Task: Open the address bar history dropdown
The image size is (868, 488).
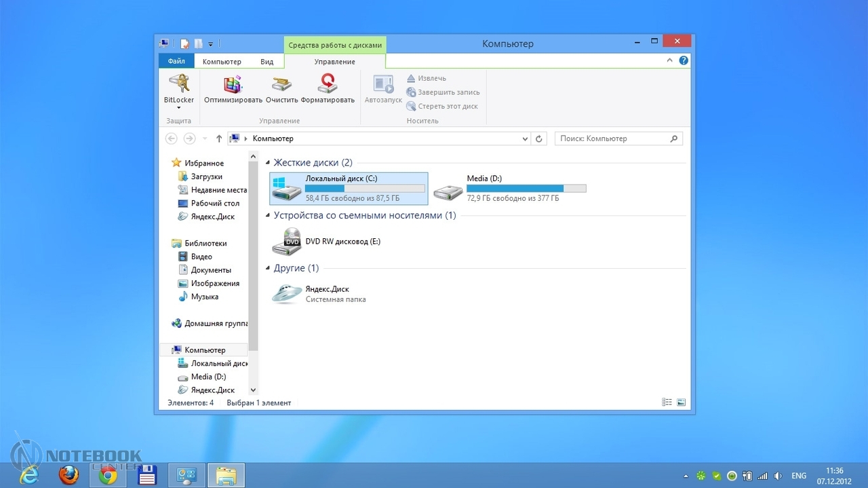Action: (526, 139)
